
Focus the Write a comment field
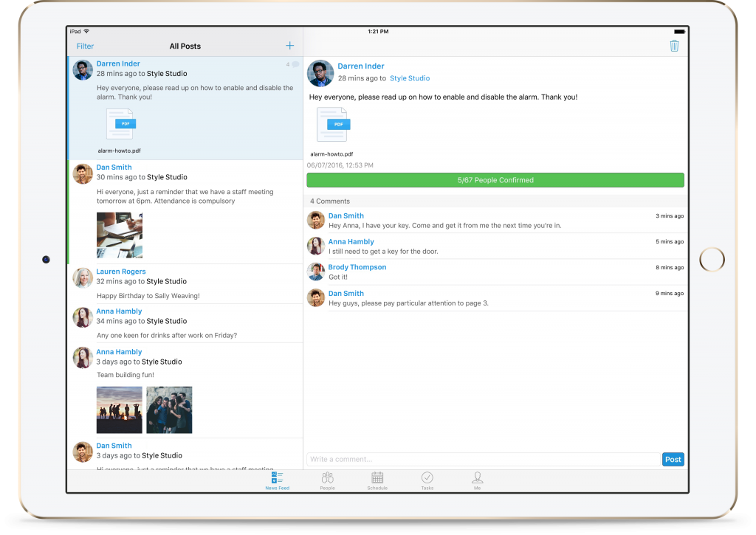(x=483, y=459)
